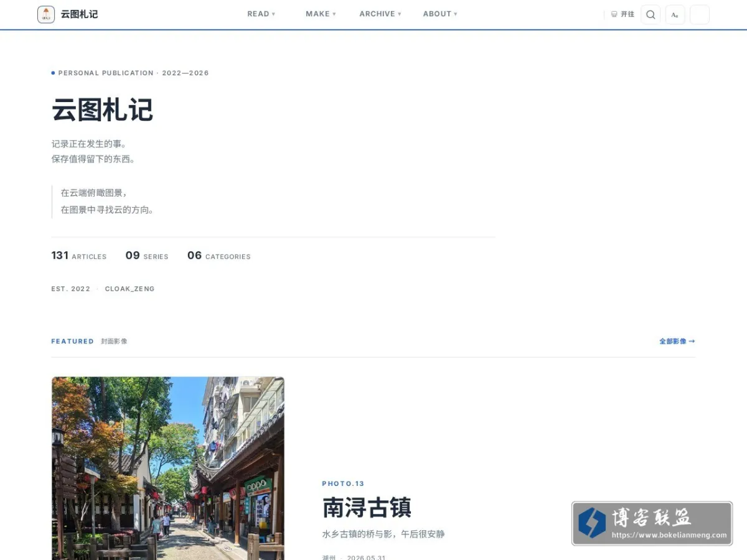Expand the ABOUT menu

pos(440,14)
